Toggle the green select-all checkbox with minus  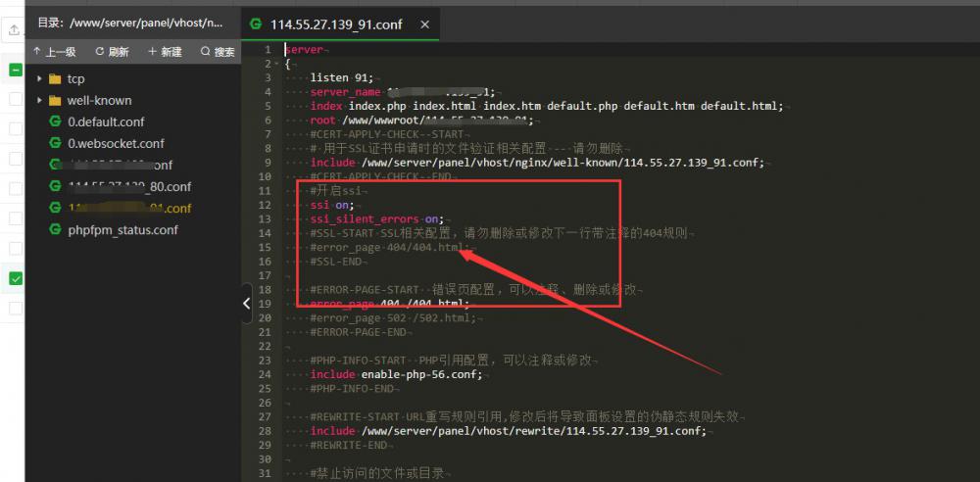point(16,70)
